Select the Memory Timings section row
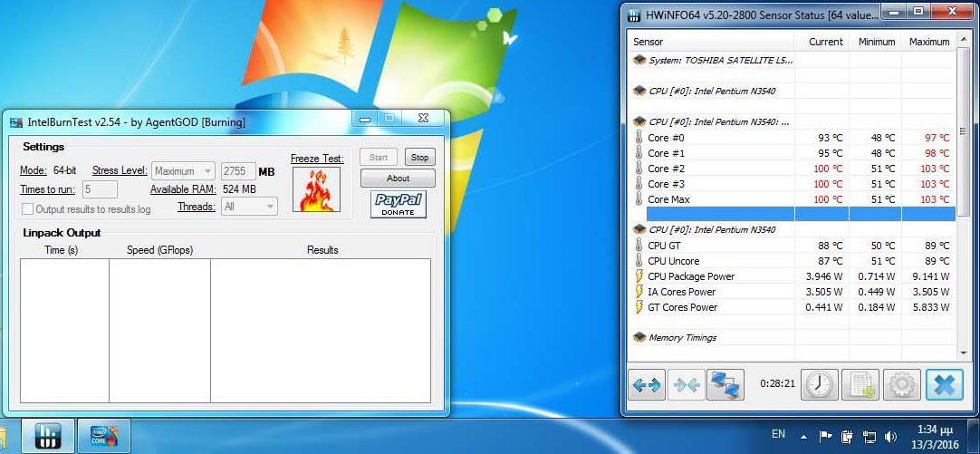980x454 pixels. click(792, 338)
